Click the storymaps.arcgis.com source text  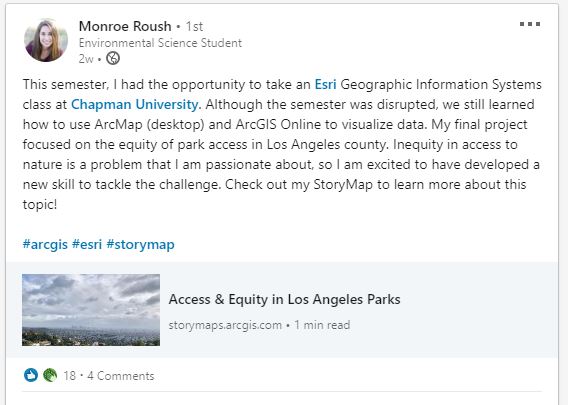click(225, 325)
